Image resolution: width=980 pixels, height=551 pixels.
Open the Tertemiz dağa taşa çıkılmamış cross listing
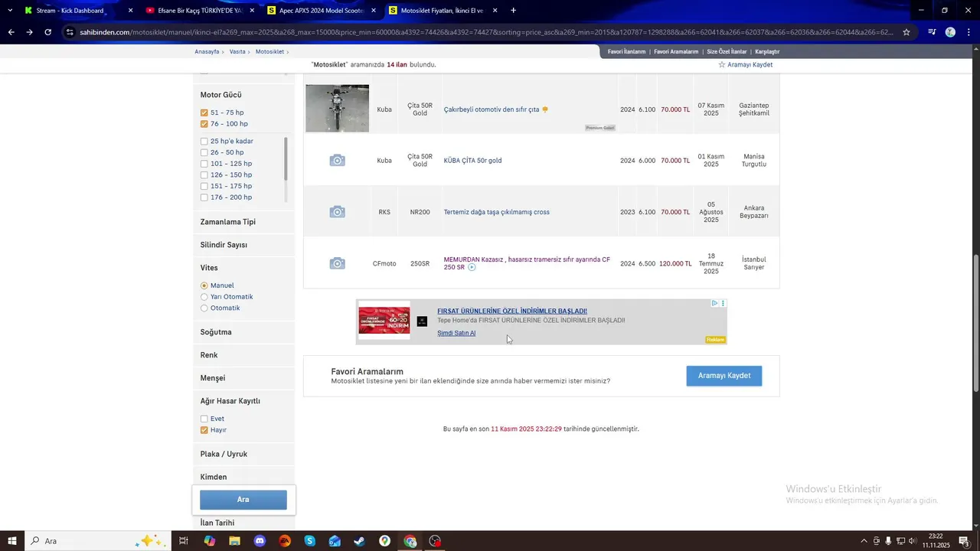click(497, 212)
